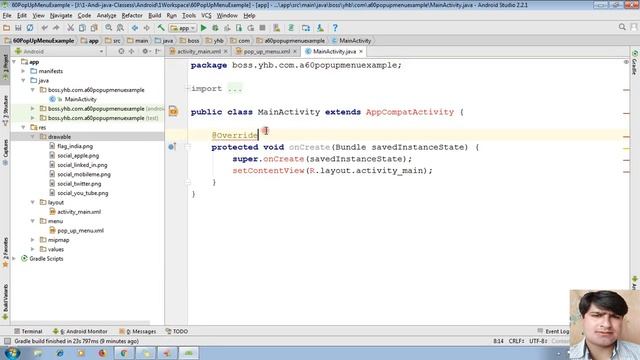Open the Event Log button
640x360 pixels.
click(x=553, y=331)
